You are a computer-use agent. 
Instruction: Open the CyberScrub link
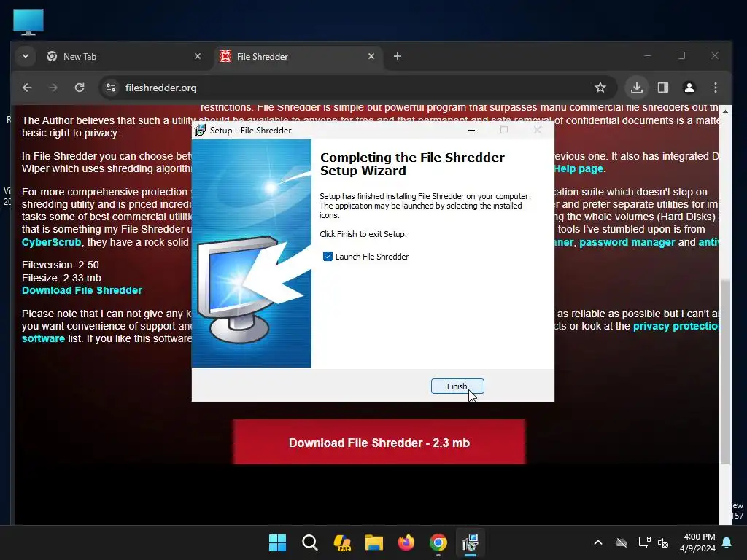tap(52, 242)
